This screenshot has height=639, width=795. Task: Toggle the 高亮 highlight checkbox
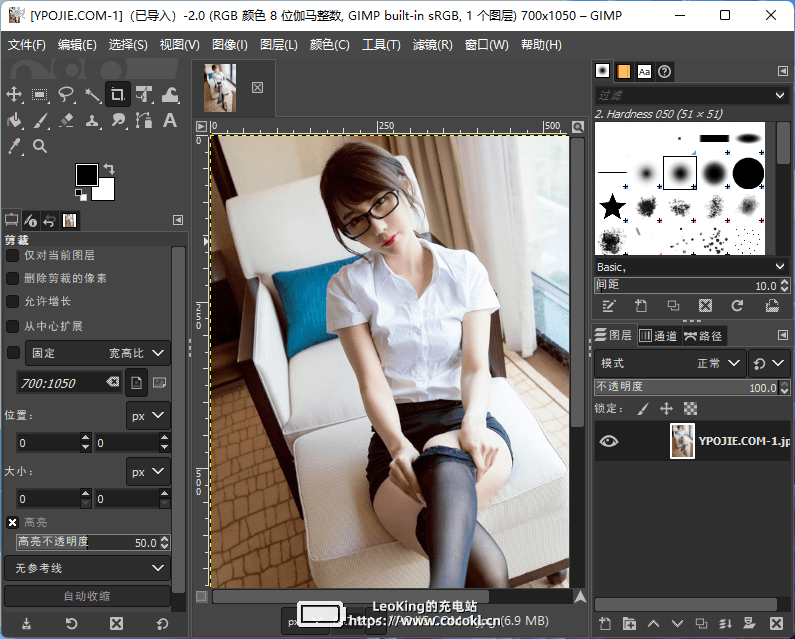pyautogui.click(x=13, y=522)
